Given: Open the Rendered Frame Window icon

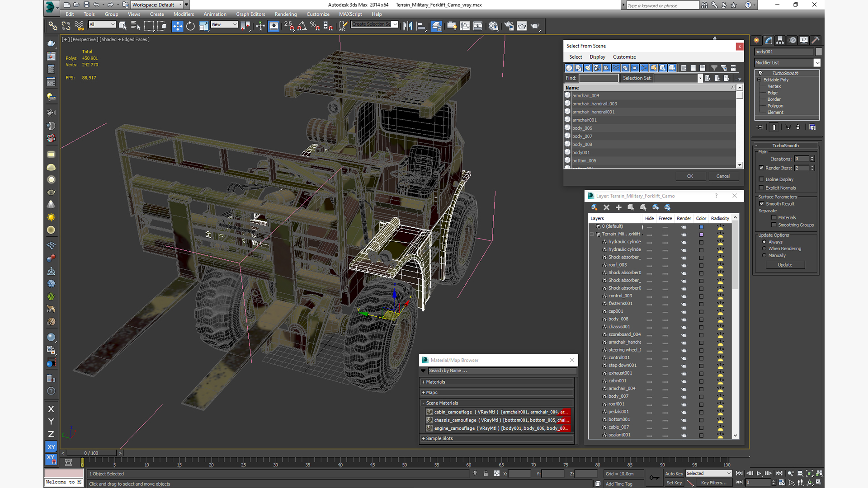Looking at the screenshot, I should (522, 26).
